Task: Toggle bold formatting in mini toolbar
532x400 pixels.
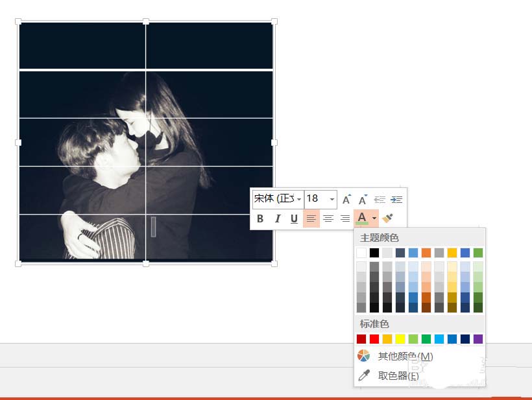Action: [x=260, y=218]
